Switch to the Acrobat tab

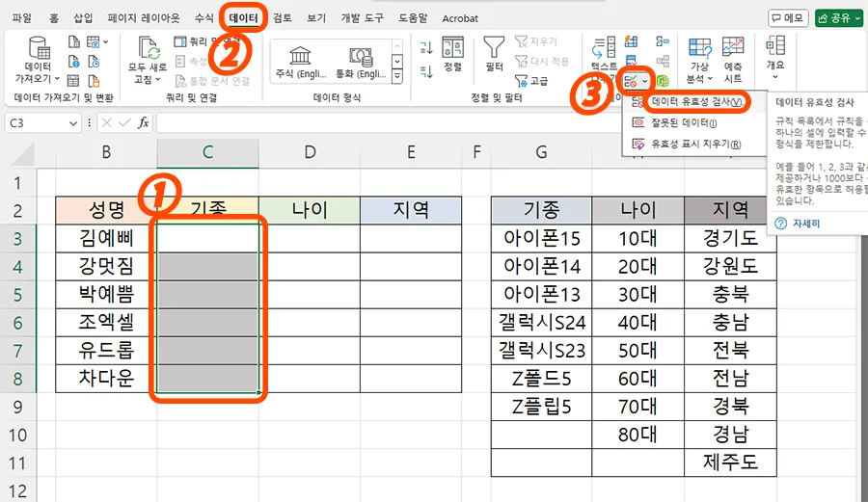(x=460, y=18)
